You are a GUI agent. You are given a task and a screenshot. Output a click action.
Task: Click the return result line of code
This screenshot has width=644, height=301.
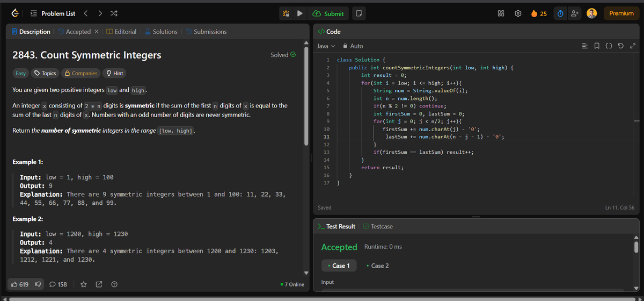(382, 168)
